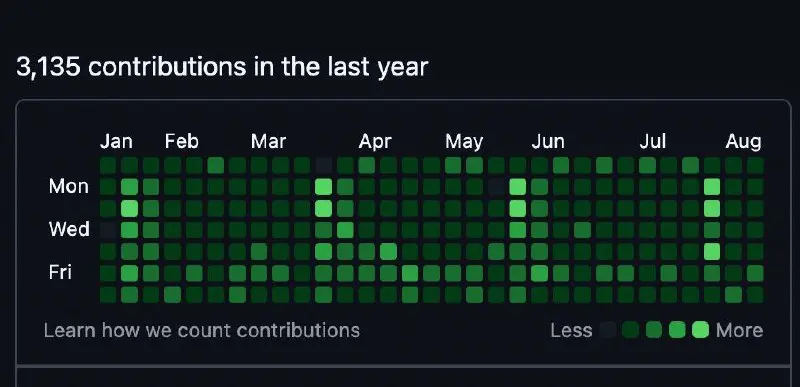Select the last Saturday cell at the graph's bottom-right
800x387 pixels.
755,295
